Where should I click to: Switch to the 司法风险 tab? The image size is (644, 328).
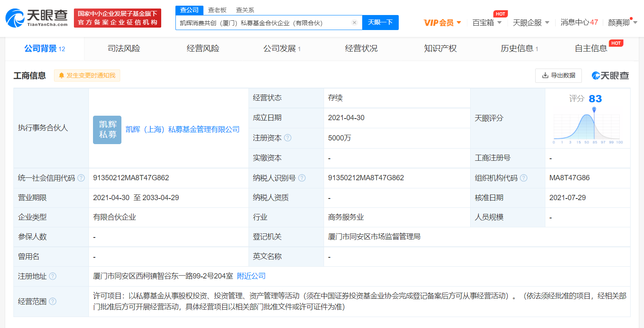124,49
